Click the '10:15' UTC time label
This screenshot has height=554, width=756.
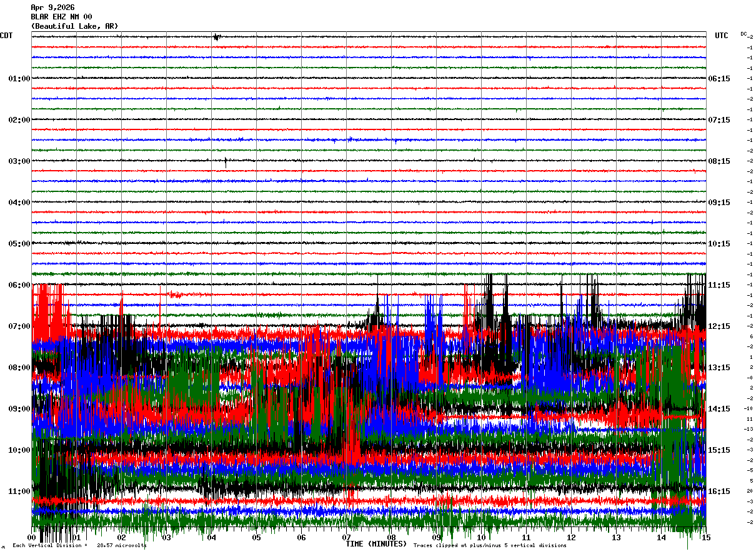click(719, 244)
